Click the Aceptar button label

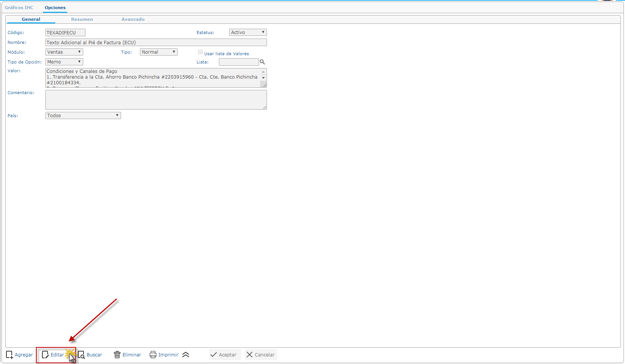(228, 355)
